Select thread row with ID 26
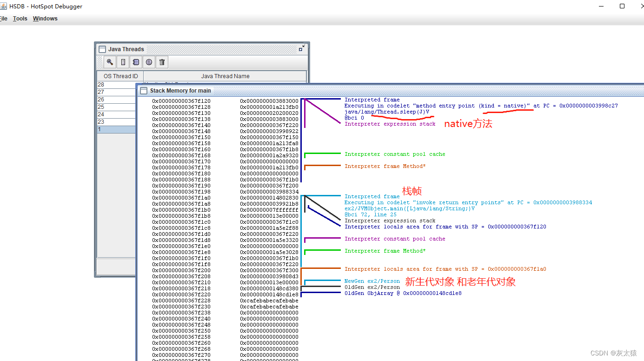The height and width of the screenshot is (361, 644). click(x=116, y=100)
